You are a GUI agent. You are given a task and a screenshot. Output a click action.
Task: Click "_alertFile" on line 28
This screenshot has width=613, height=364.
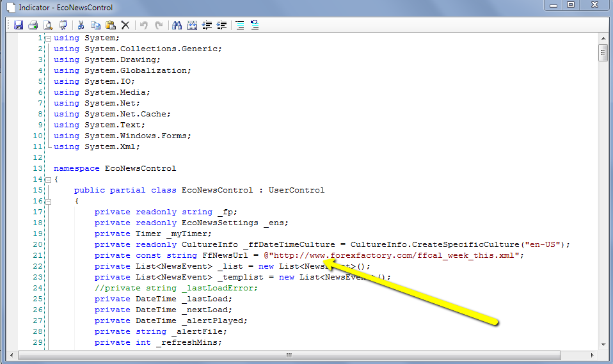tap(197, 331)
